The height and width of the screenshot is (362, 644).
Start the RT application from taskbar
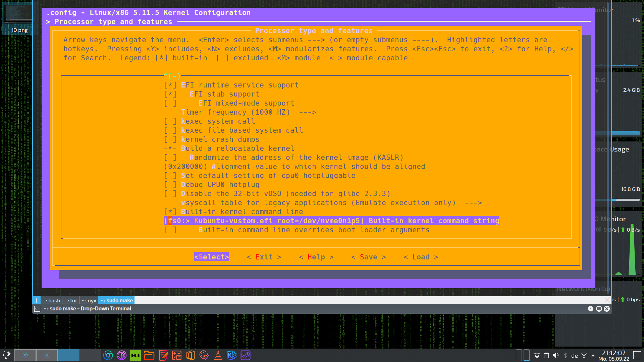[135, 355]
